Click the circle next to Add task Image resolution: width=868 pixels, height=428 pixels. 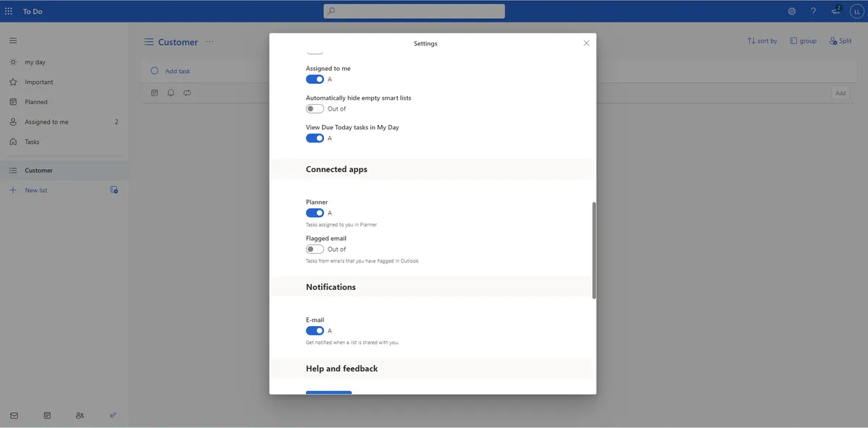(154, 71)
